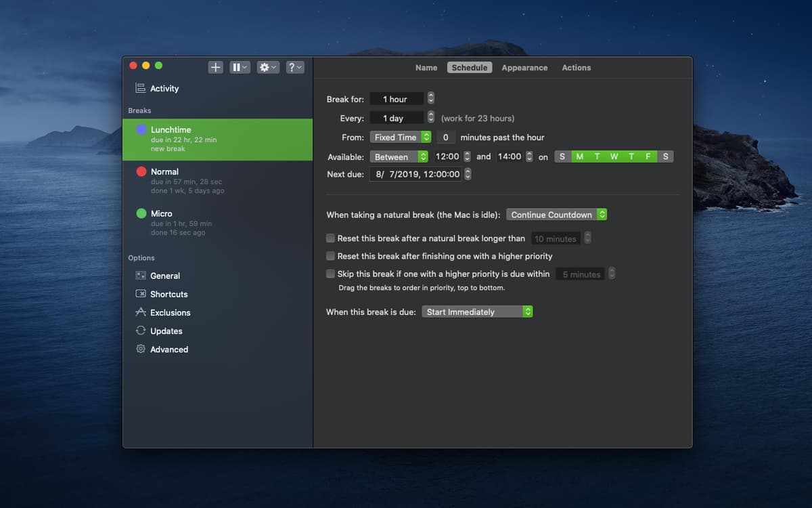Click the minutes past the hour field
This screenshot has height=508, width=812.
[445, 137]
